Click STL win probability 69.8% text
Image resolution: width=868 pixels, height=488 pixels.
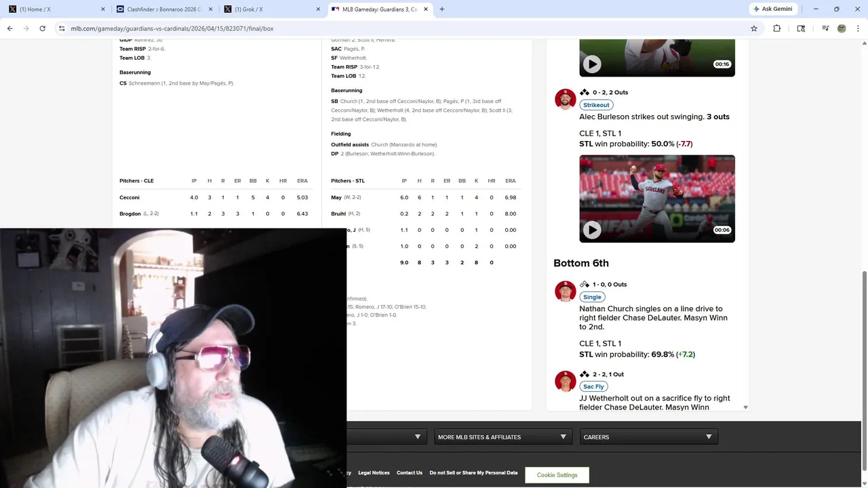tap(637, 354)
